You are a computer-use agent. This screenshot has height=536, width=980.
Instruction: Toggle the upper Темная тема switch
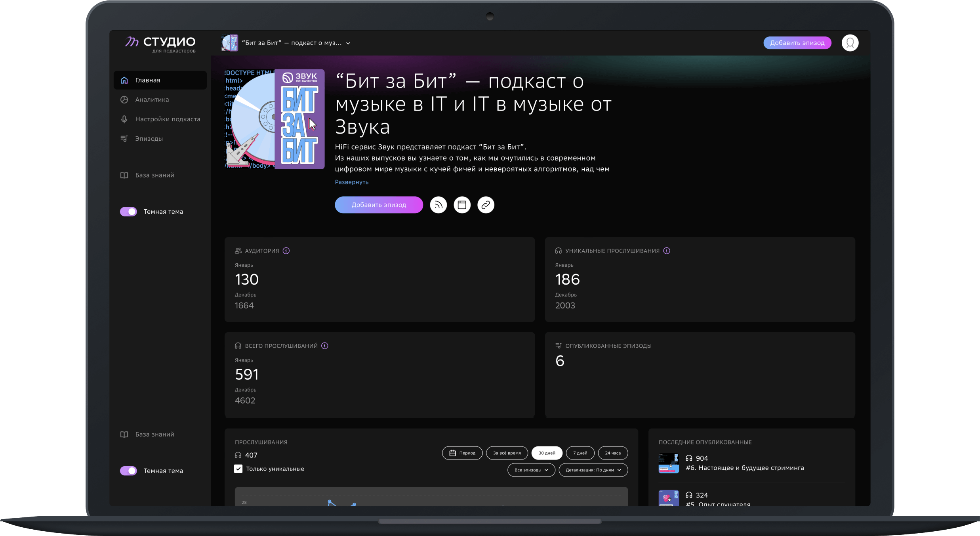128,212
